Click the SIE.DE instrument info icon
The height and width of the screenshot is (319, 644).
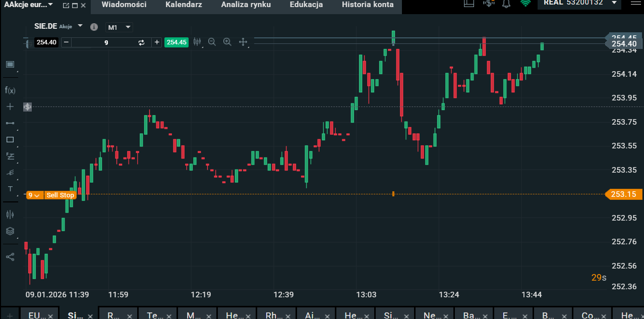click(x=94, y=27)
